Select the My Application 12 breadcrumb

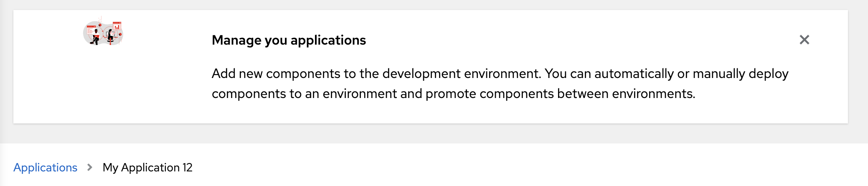pos(147,168)
